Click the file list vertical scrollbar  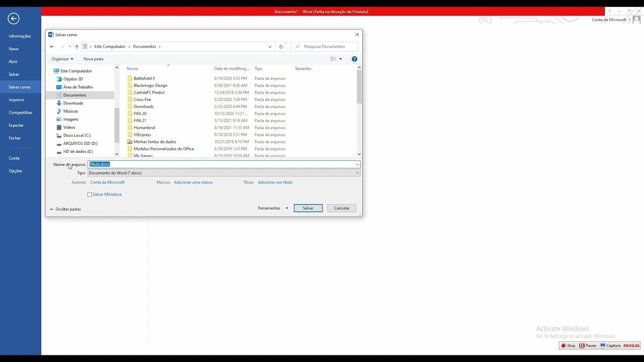click(359, 111)
